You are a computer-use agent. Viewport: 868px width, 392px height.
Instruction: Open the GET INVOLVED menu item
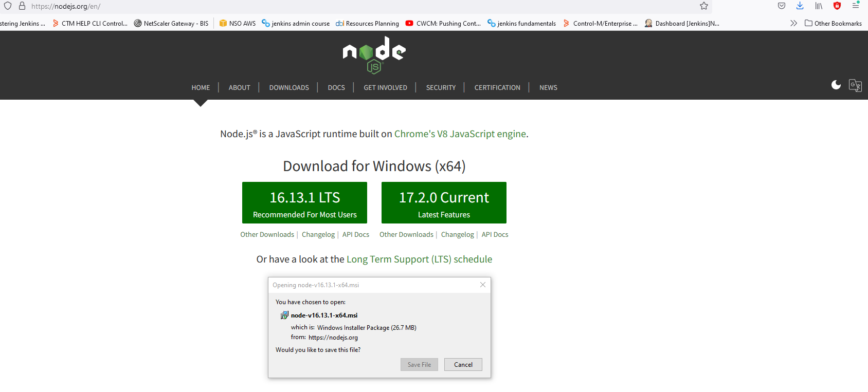(386, 87)
